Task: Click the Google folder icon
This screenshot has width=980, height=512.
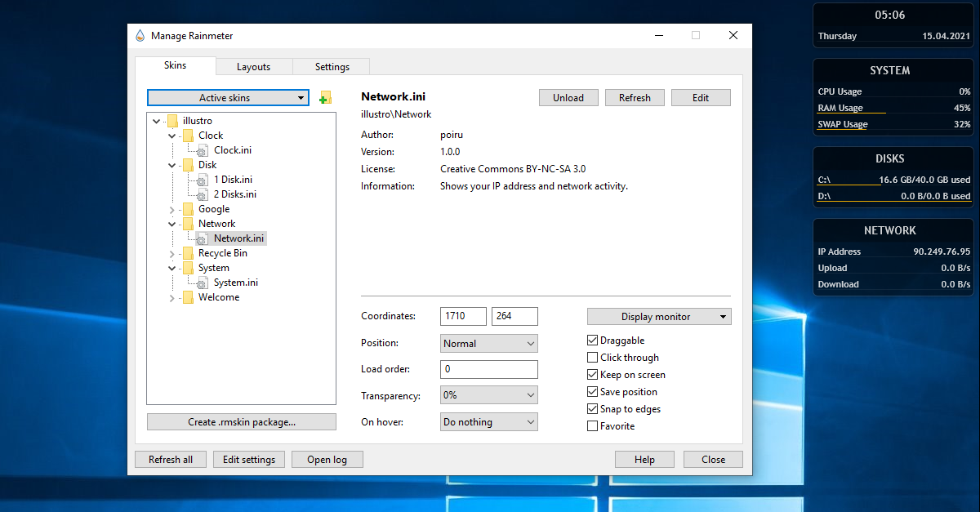Action: [188, 209]
